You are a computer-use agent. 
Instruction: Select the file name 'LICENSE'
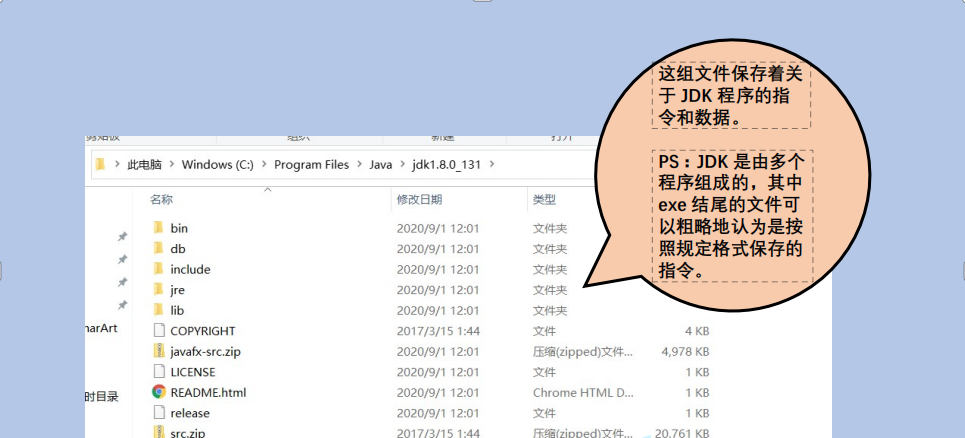click(x=193, y=372)
